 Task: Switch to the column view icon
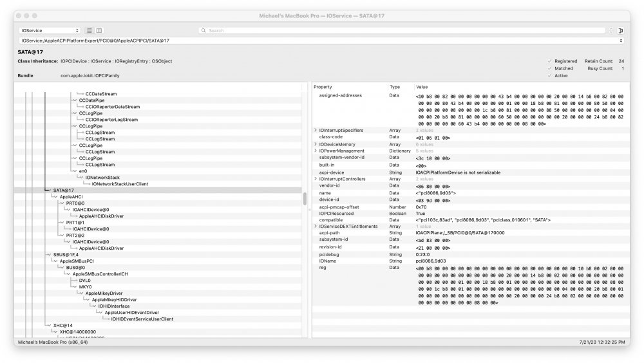(x=99, y=30)
